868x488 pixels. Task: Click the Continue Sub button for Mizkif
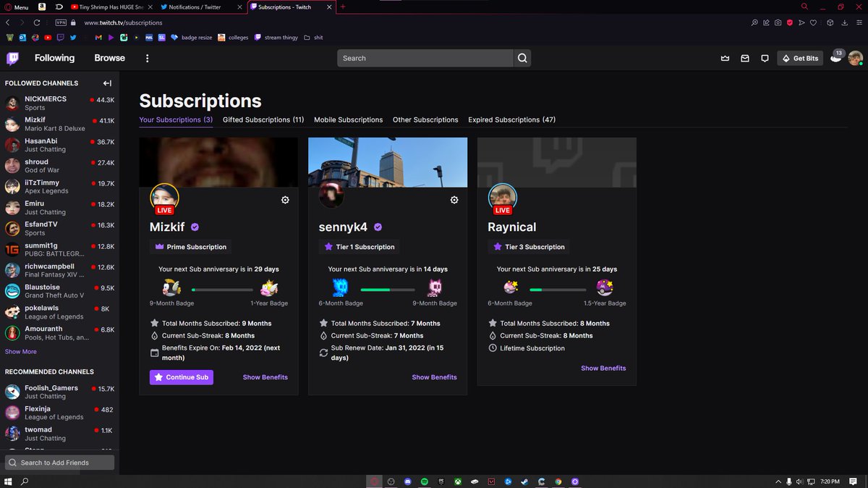point(182,377)
